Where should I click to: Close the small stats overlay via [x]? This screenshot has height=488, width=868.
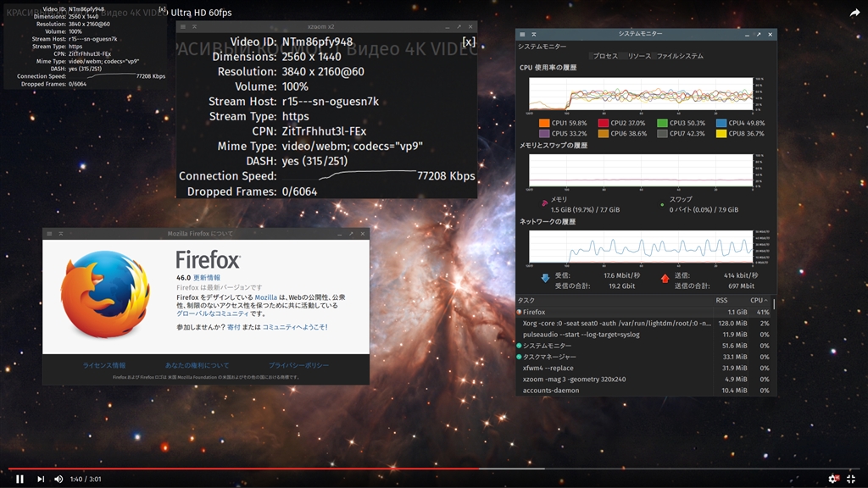[x=162, y=9]
